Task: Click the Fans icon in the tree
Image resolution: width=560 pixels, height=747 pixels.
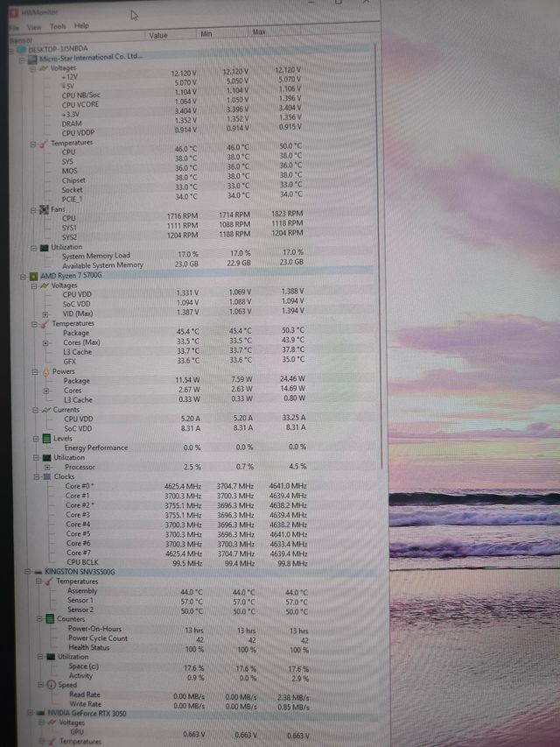Action: tap(45, 209)
